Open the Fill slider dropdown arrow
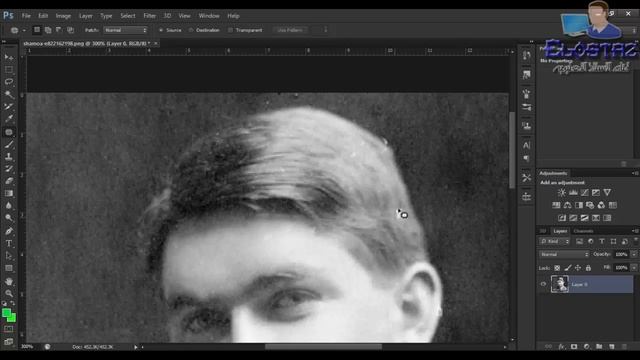Screen dimensions: 640x360 point(634,268)
